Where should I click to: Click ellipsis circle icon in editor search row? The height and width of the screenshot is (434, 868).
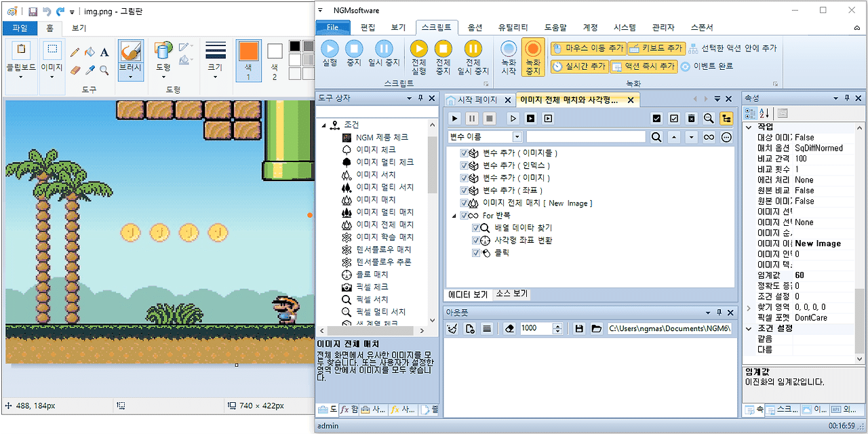click(726, 137)
